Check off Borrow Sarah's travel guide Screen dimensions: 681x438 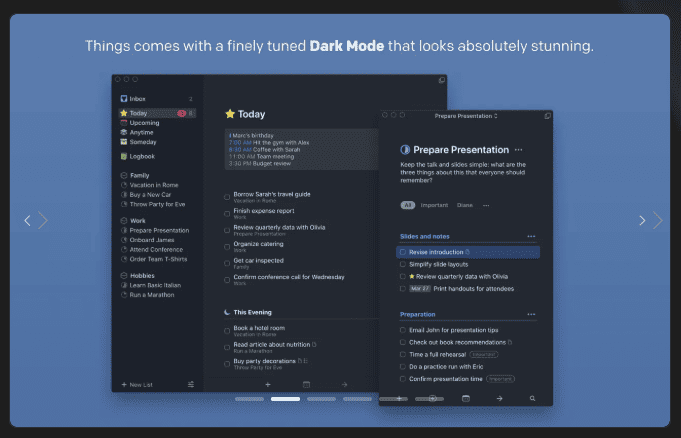[227, 197]
